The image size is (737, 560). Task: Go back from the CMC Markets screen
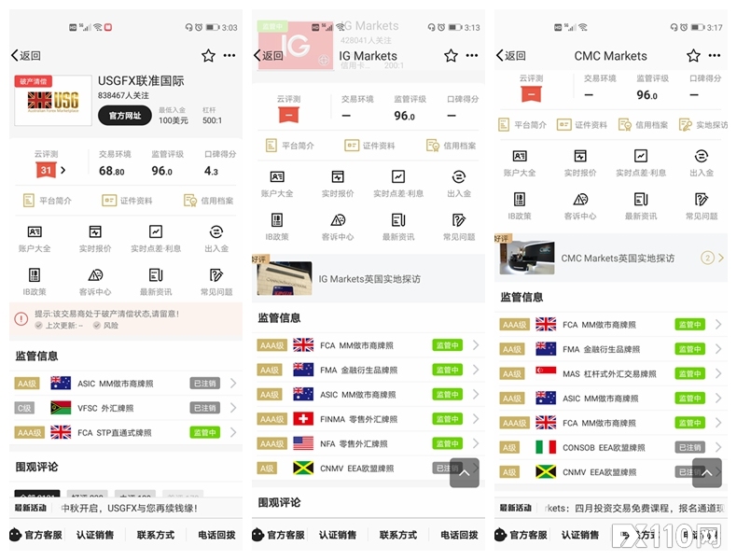511,55
